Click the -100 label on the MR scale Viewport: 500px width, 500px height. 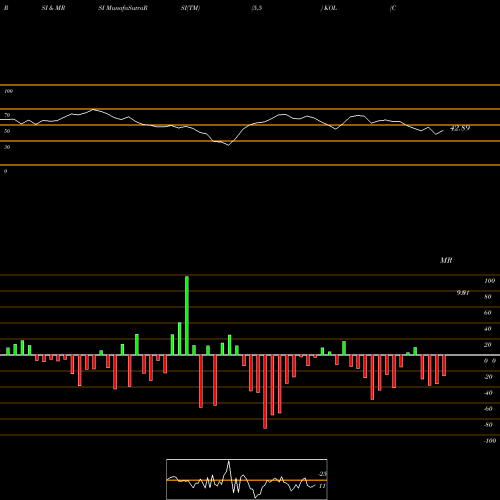pyautogui.click(x=490, y=441)
